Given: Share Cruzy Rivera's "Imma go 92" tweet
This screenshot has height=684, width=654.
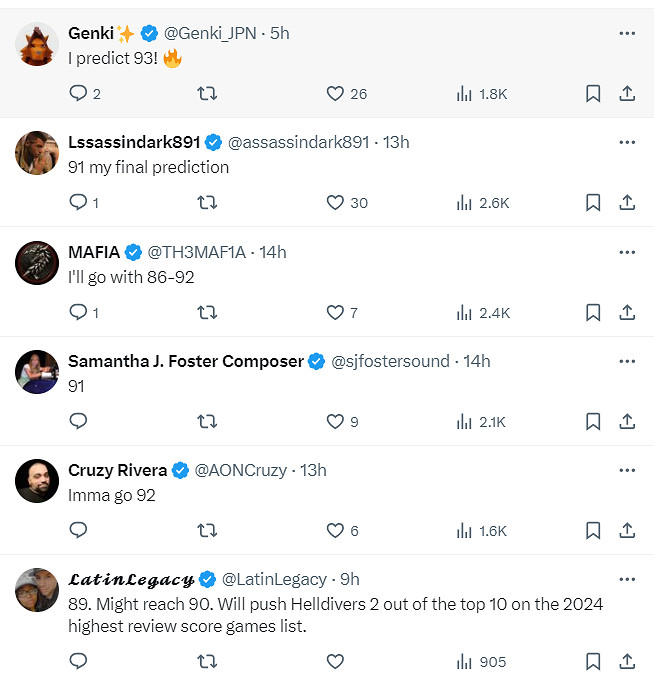Looking at the screenshot, I should click(x=627, y=530).
